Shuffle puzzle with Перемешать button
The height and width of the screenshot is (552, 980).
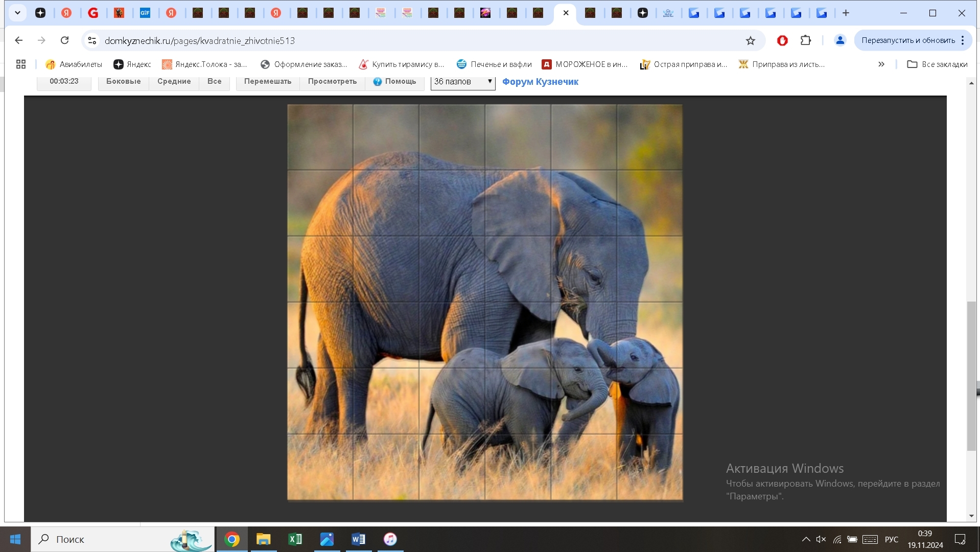pyautogui.click(x=267, y=82)
